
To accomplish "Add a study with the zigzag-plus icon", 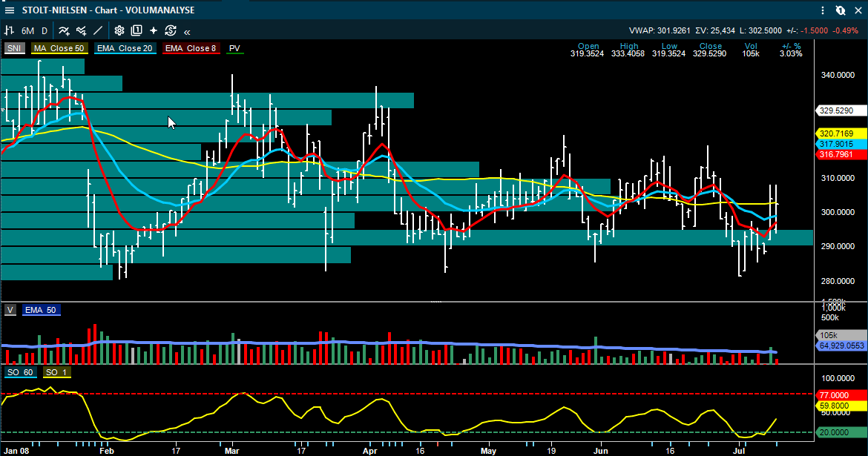I will (x=82, y=31).
